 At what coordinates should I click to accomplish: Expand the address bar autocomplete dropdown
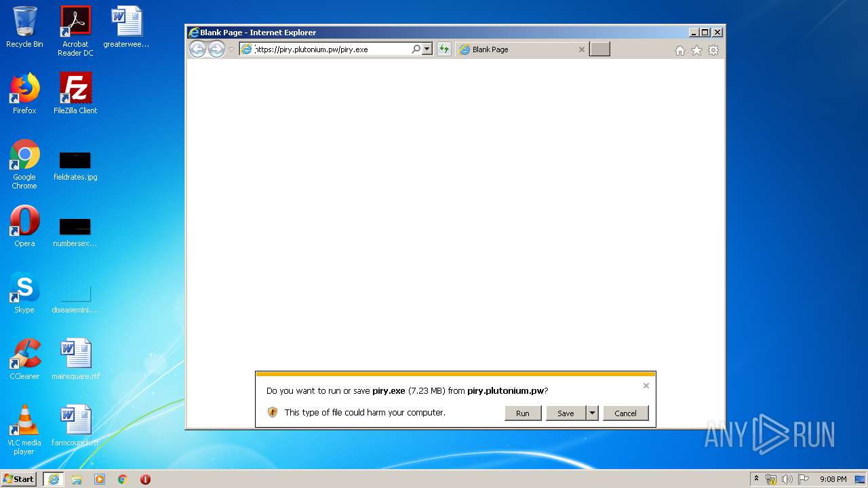427,49
